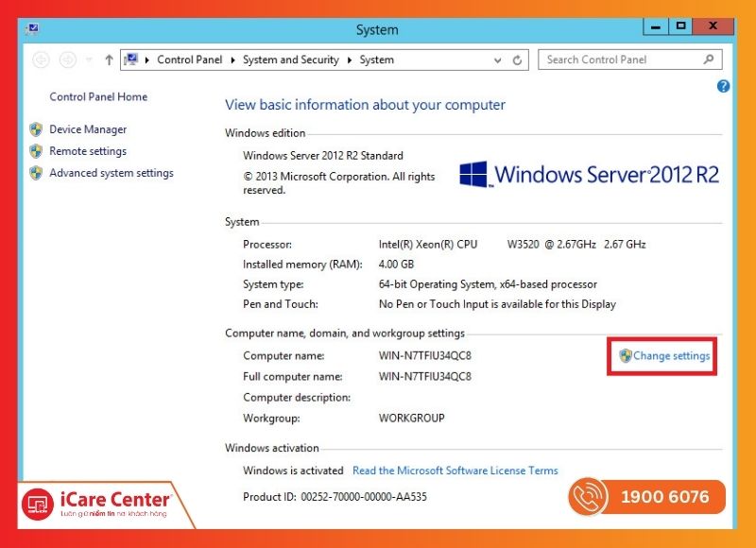The image size is (756, 548).
Task: Select the Windows is activated text
Action: (x=293, y=471)
